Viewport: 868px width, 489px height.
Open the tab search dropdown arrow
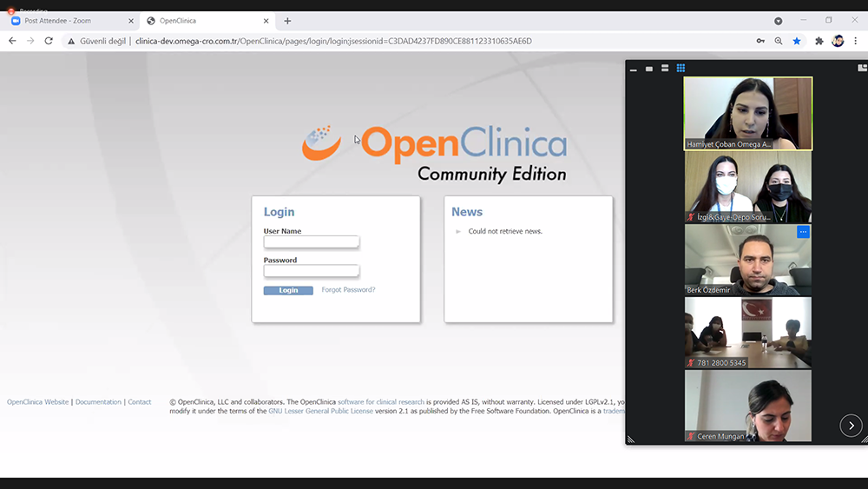[x=779, y=21]
